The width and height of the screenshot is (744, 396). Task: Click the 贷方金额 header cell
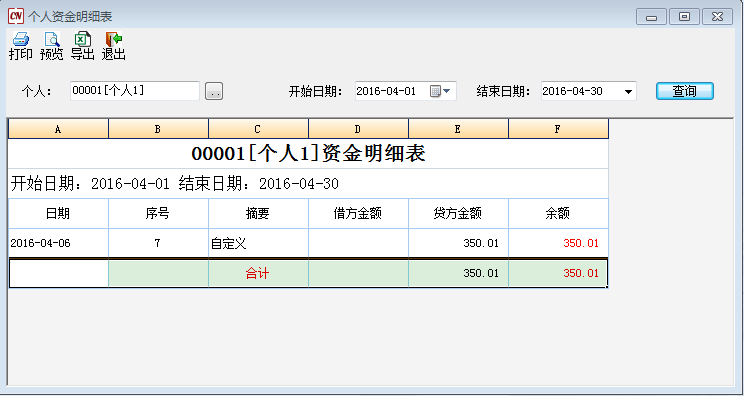point(458,213)
